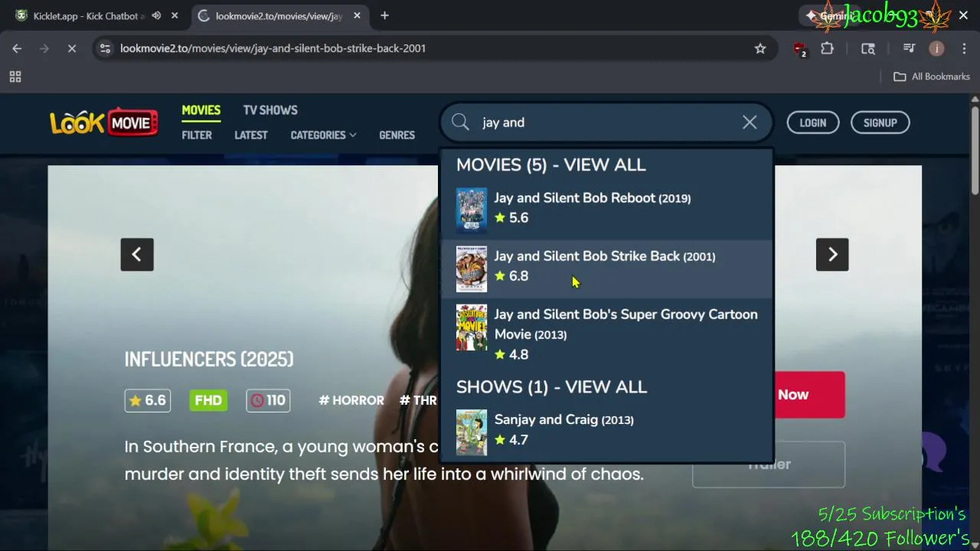The height and width of the screenshot is (551, 980).
Task: Open the TV SHOWS section
Action: [x=270, y=110]
